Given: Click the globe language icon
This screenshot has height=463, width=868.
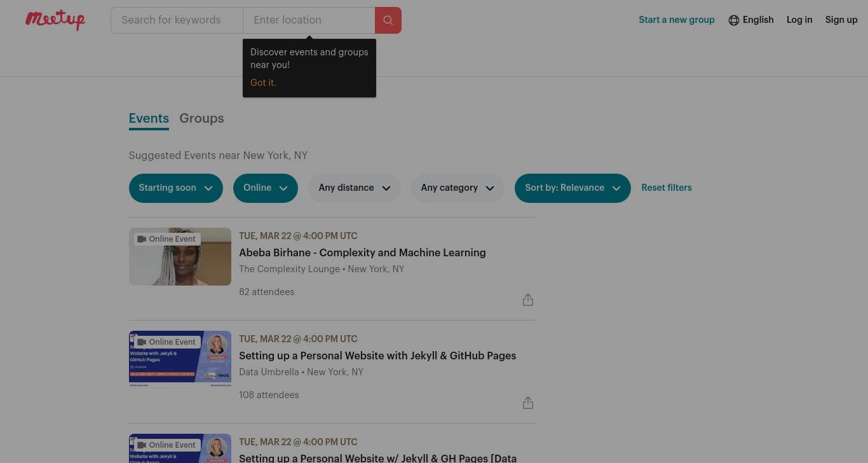Looking at the screenshot, I should click(x=734, y=20).
